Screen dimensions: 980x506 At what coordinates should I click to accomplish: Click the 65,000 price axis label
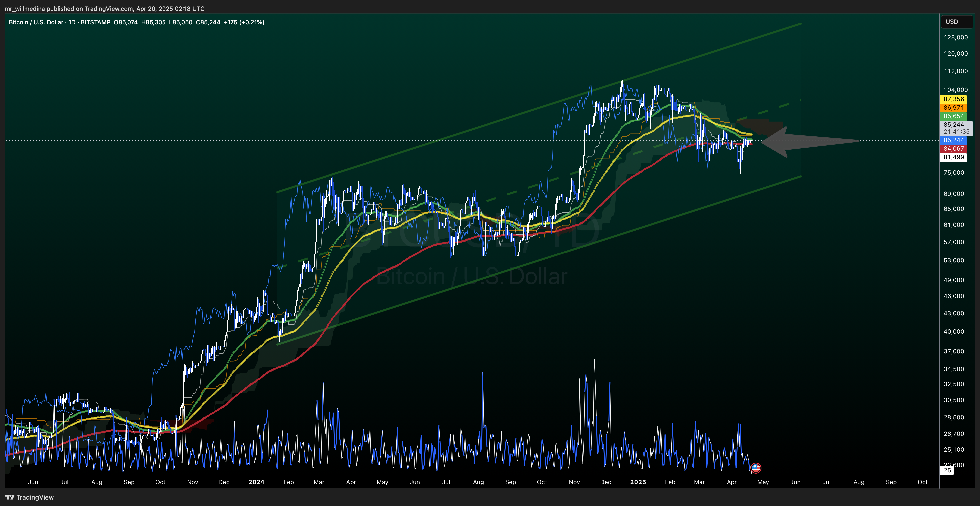click(954, 209)
